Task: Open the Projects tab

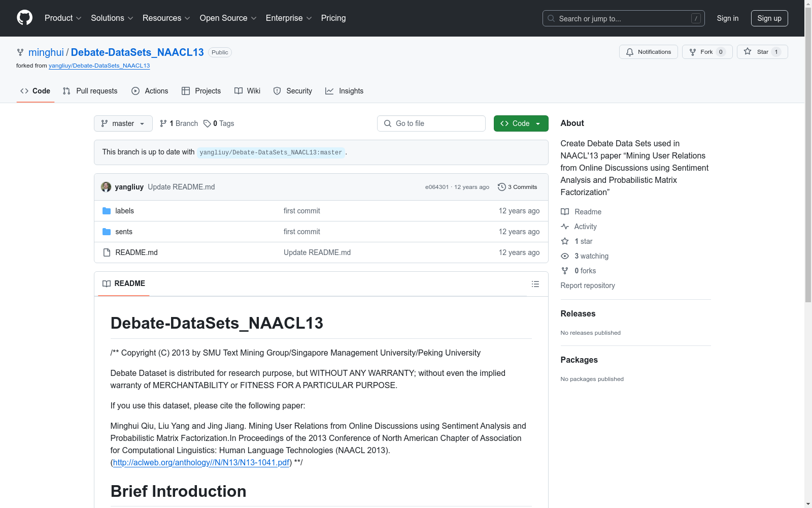Action: coord(201,91)
